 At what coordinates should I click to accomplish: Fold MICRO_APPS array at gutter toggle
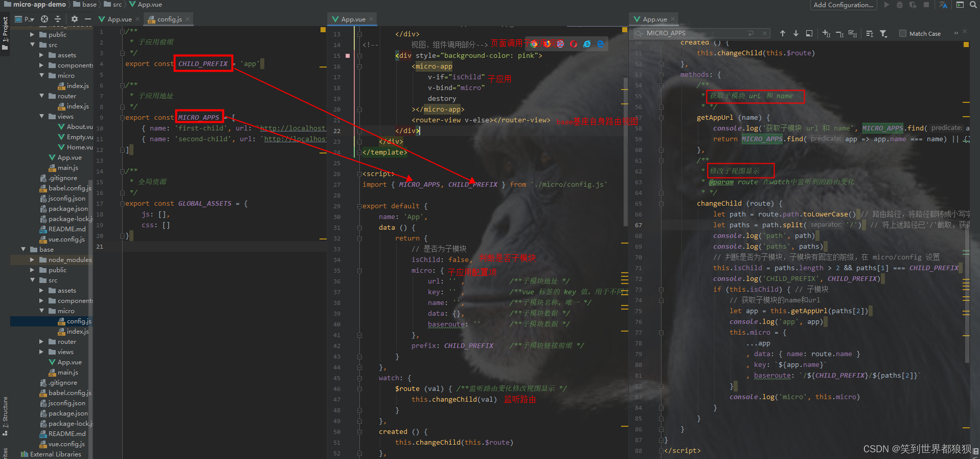tap(123, 117)
